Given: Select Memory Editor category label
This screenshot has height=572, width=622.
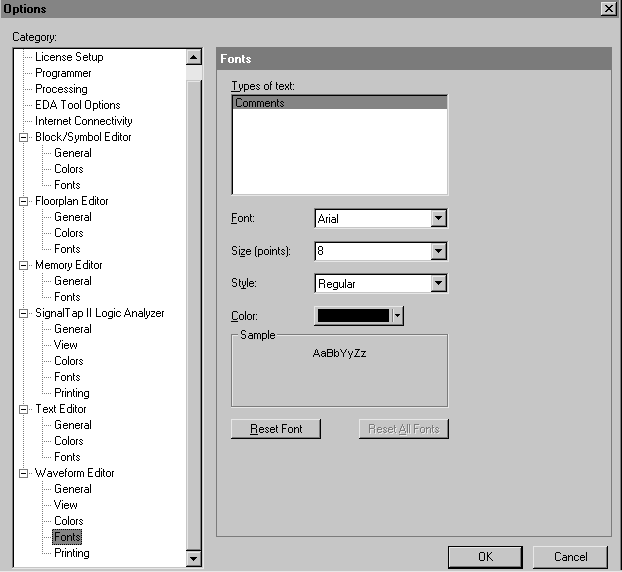Looking at the screenshot, I should tap(69, 265).
